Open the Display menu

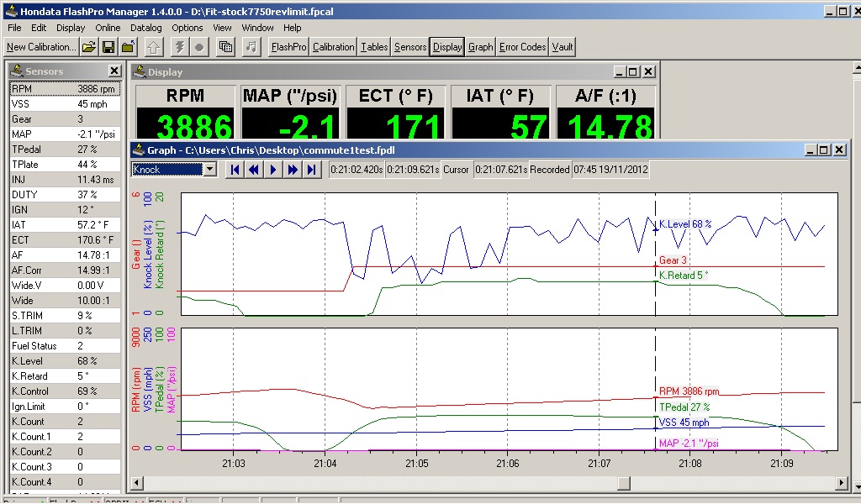(71, 28)
